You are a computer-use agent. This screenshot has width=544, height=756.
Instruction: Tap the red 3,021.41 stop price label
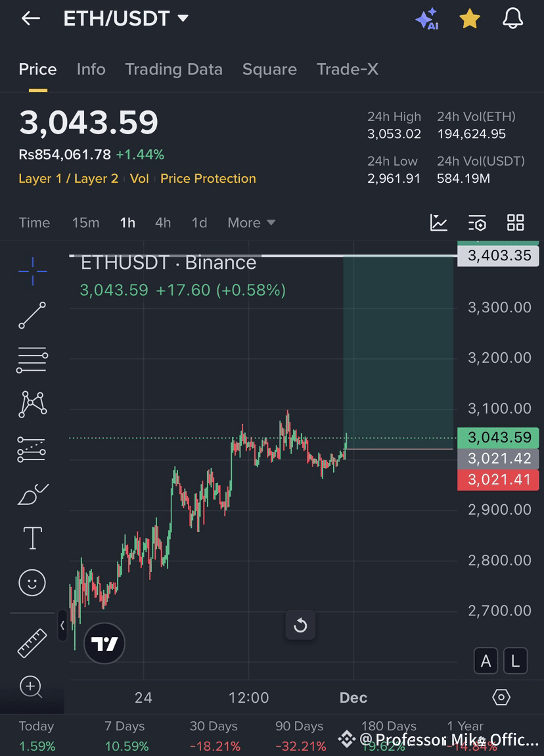click(x=498, y=480)
